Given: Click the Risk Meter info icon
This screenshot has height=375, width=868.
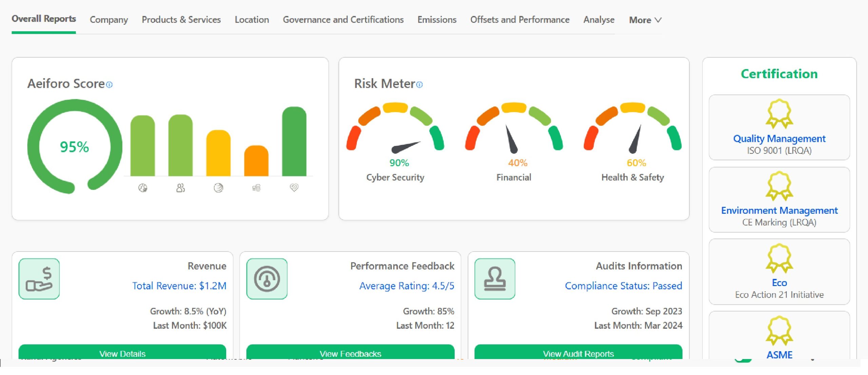Looking at the screenshot, I should click(419, 85).
